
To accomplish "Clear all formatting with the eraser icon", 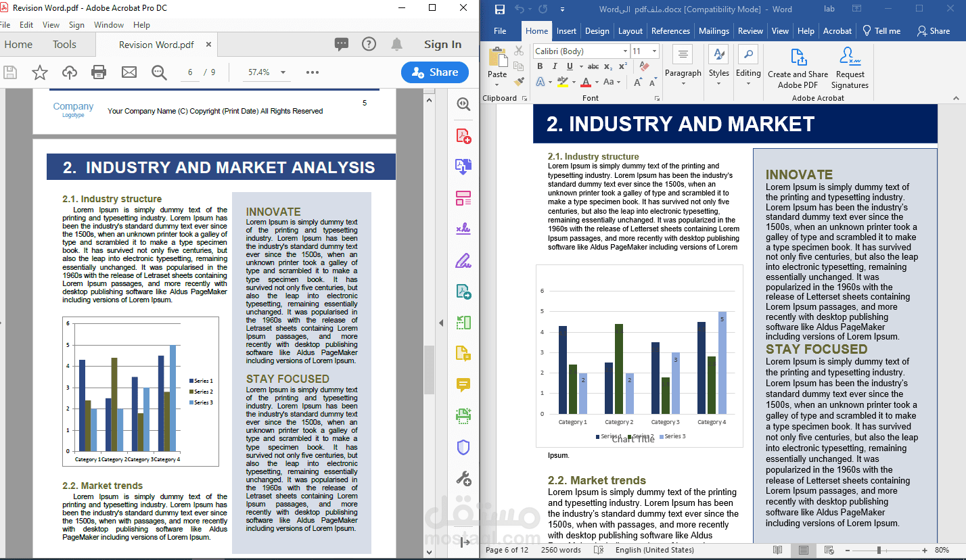I will 644,66.
